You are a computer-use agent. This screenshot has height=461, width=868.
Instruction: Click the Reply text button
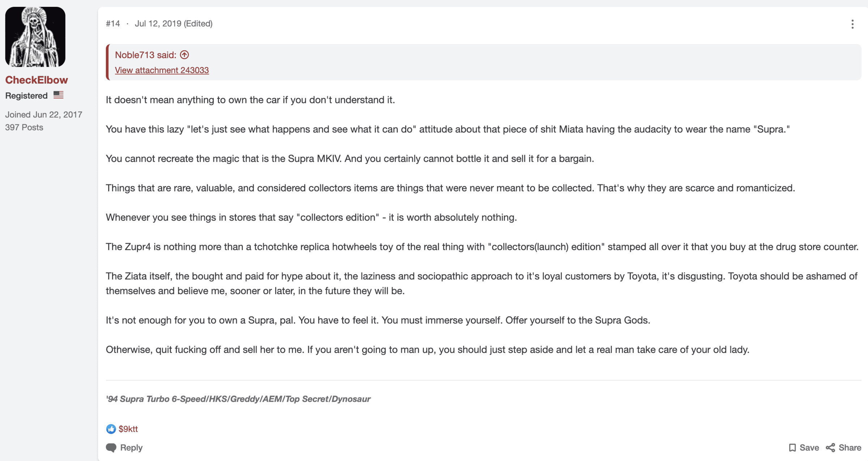131,448
